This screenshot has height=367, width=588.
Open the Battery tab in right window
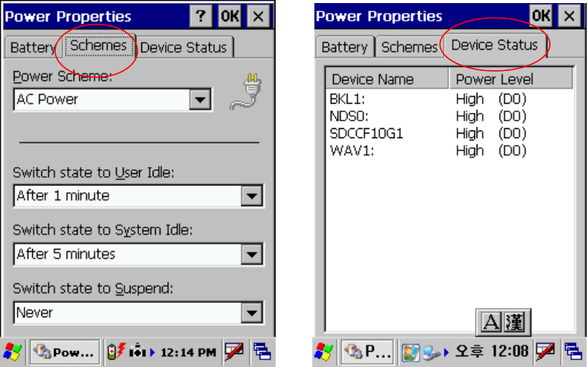pyautogui.click(x=344, y=47)
